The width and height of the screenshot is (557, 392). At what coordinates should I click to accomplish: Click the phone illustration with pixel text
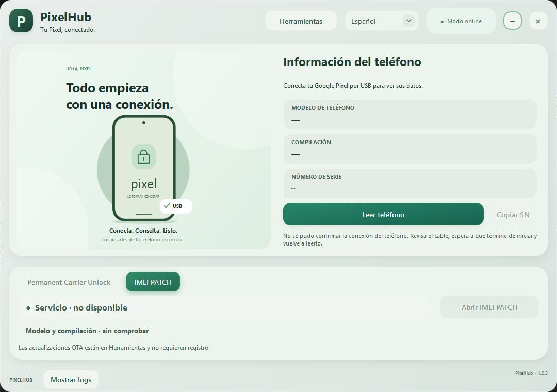[144, 168]
